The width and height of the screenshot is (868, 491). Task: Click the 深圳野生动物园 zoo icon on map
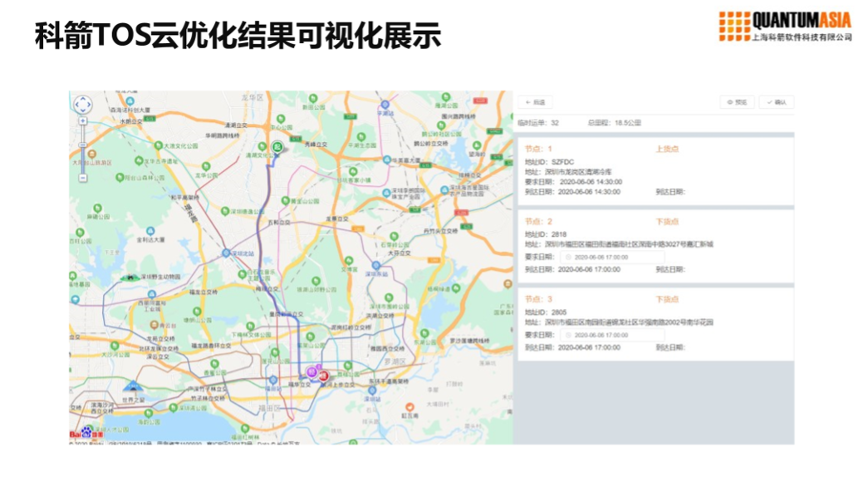point(129,277)
